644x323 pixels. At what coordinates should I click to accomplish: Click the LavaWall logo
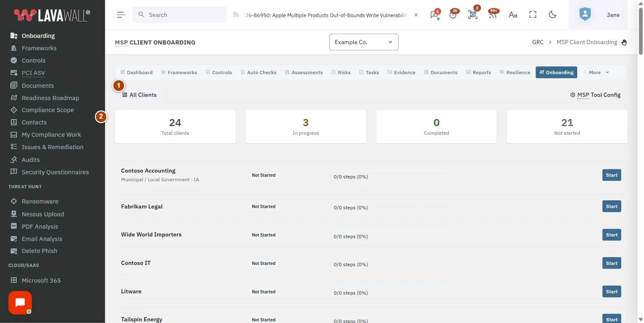click(52, 15)
